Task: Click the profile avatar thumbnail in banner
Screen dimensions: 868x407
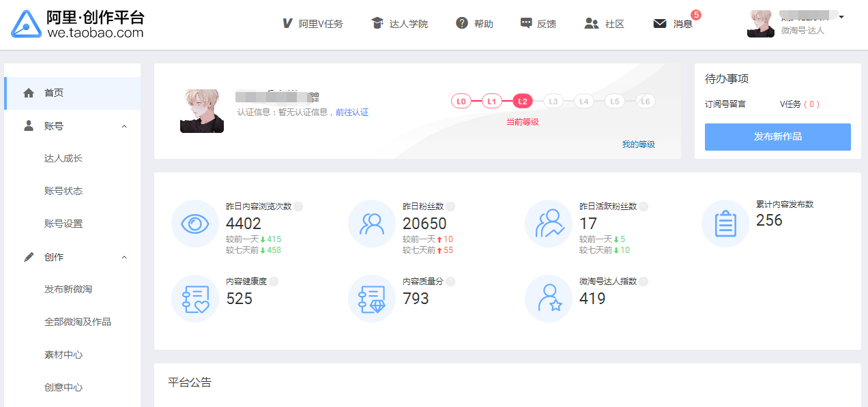Action: pyautogui.click(x=202, y=111)
